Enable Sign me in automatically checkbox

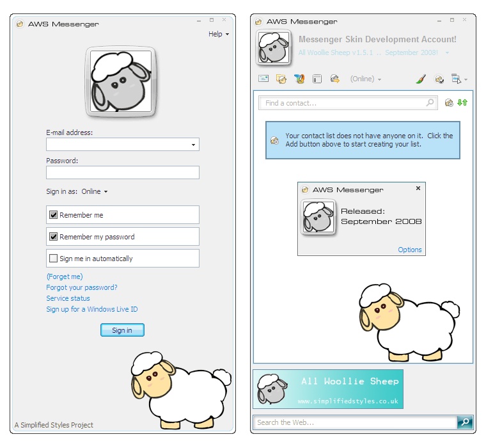[x=53, y=258]
